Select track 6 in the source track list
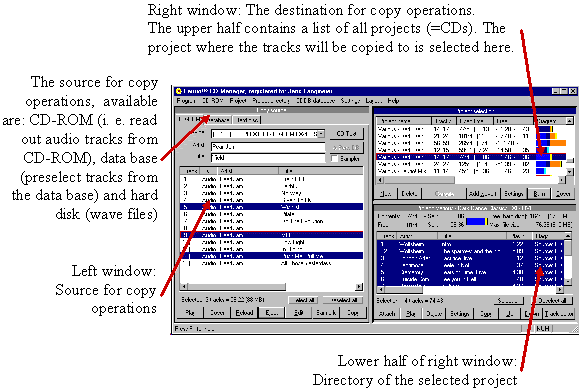Image resolution: width=583 pixels, height=390 pixels. tap(271, 214)
